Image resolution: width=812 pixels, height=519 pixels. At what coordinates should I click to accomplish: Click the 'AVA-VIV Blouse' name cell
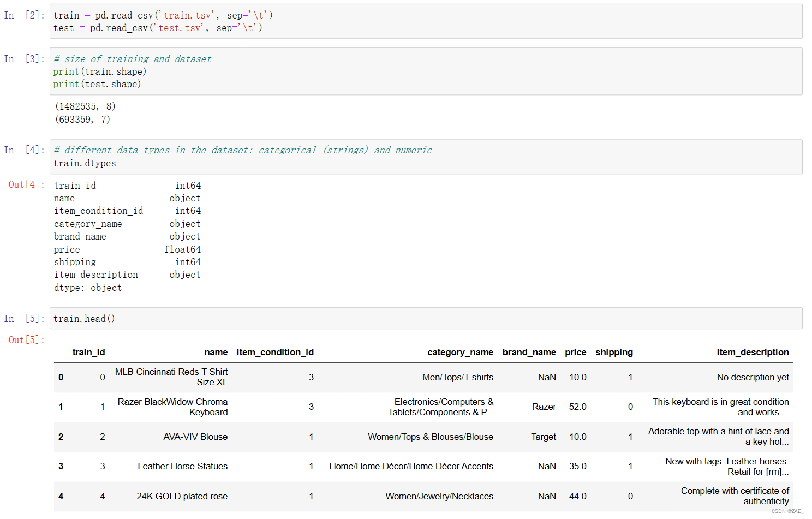195,437
